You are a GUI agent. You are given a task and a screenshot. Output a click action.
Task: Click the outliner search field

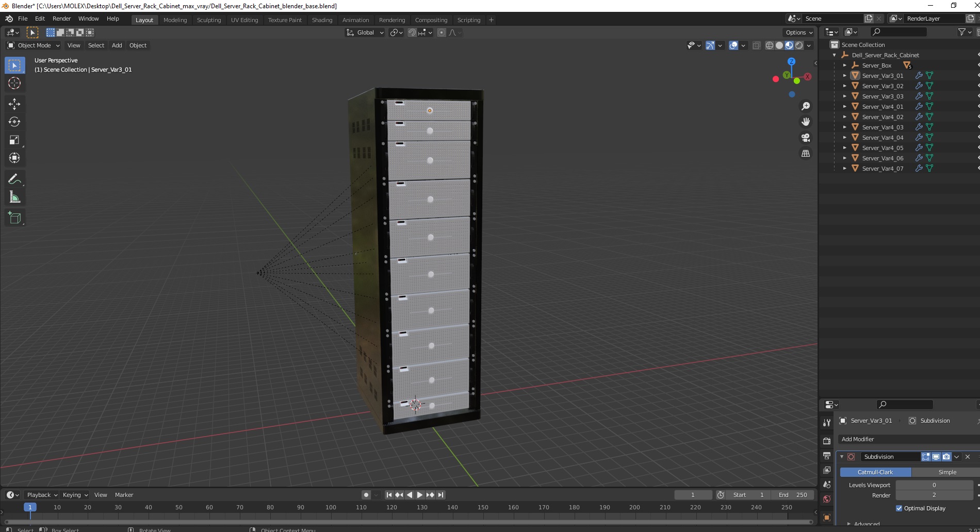pos(898,32)
